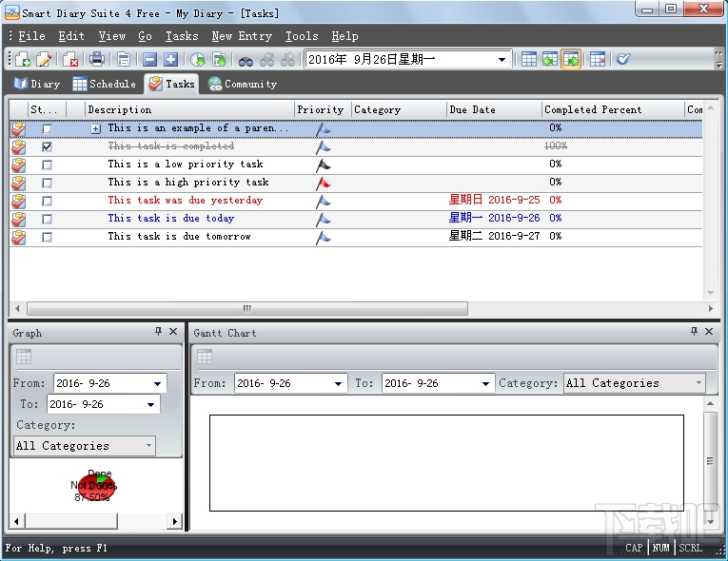Open the Tasks menu
The image size is (728, 561).
tap(182, 36)
